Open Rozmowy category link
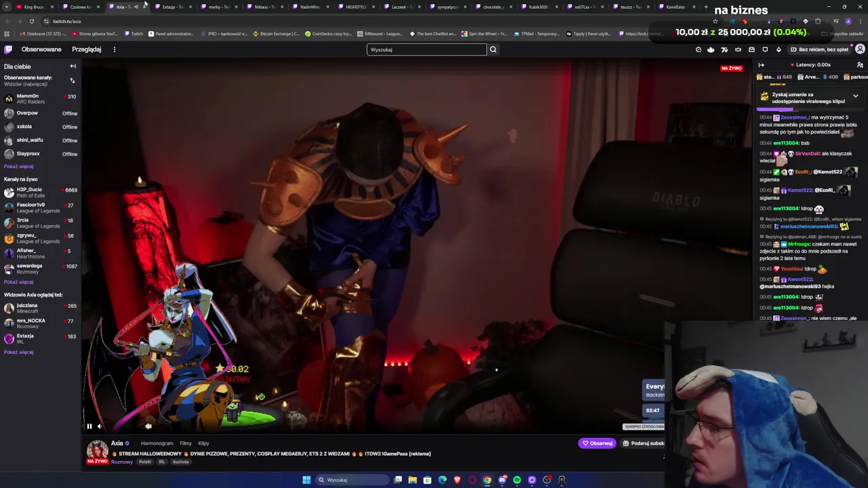 [x=122, y=462]
